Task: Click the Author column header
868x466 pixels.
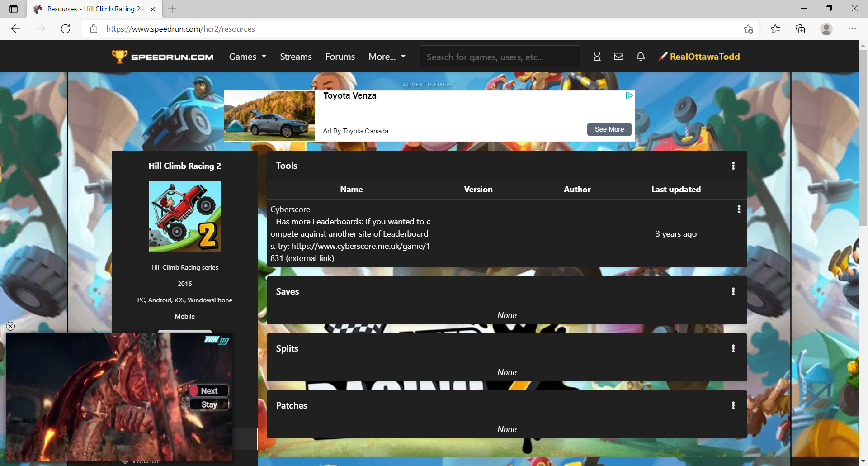Action: click(x=577, y=190)
